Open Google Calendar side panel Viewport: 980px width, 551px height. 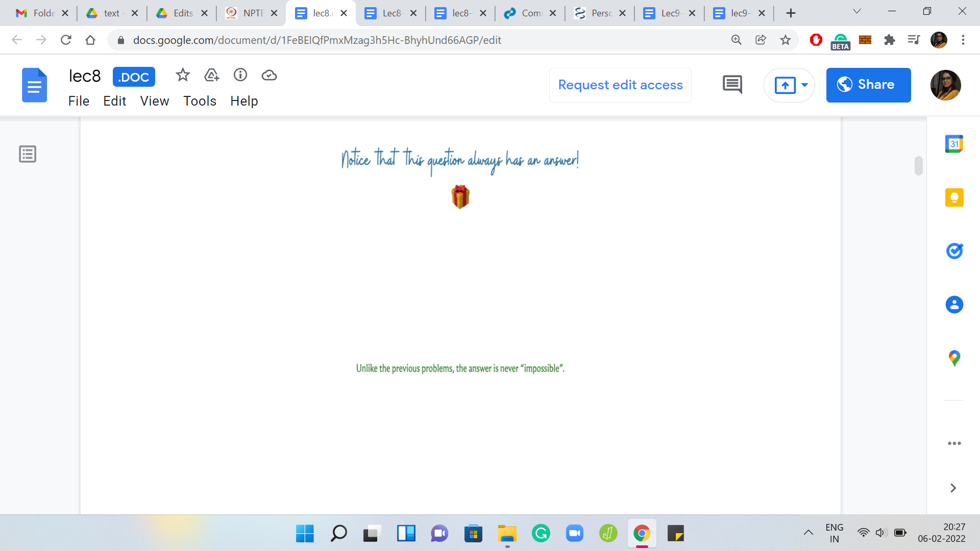coord(954,144)
